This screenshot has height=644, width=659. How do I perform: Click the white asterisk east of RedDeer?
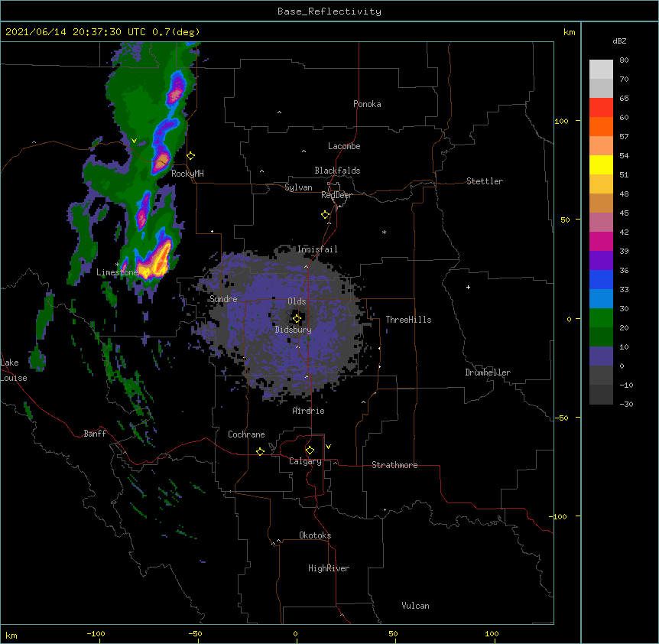point(384,232)
